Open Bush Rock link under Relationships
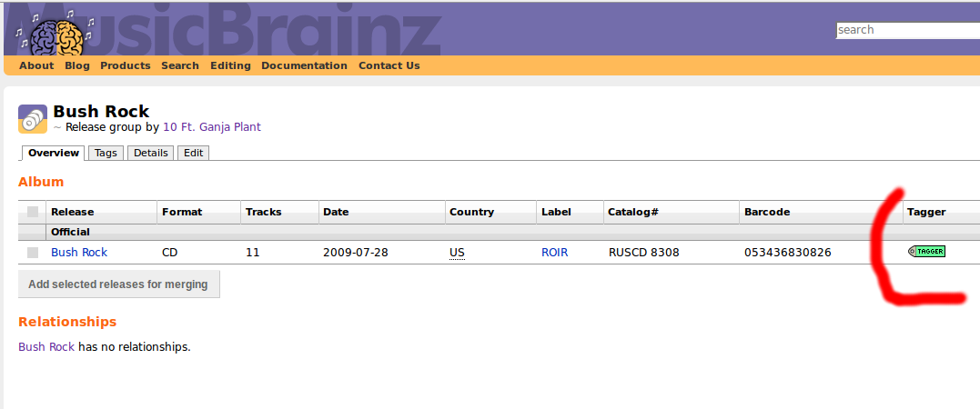The height and width of the screenshot is (409, 980). click(x=46, y=346)
